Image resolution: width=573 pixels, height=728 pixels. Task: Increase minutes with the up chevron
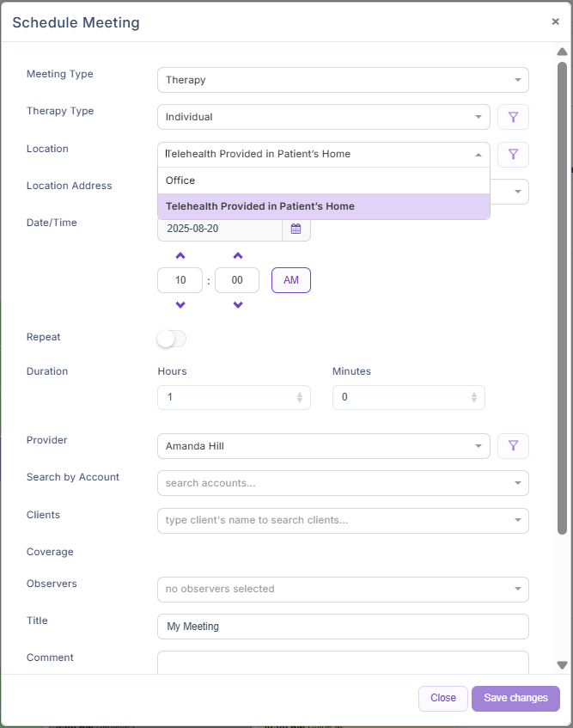pos(238,256)
